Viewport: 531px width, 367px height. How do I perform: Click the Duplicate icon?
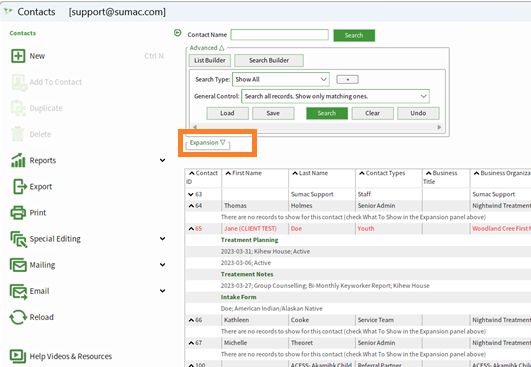18,108
